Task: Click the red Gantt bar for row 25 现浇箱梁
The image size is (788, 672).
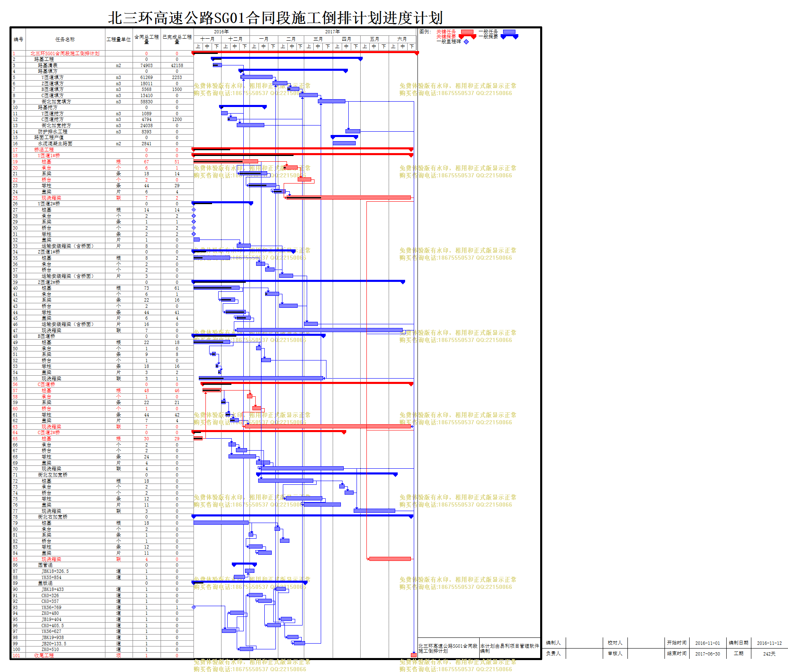Action: 349,198
